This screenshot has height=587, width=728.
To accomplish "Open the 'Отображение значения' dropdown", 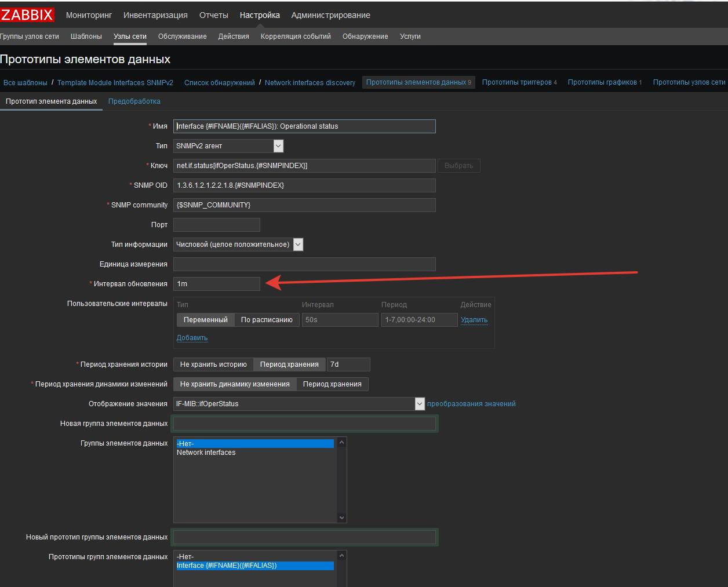I will point(299,404).
